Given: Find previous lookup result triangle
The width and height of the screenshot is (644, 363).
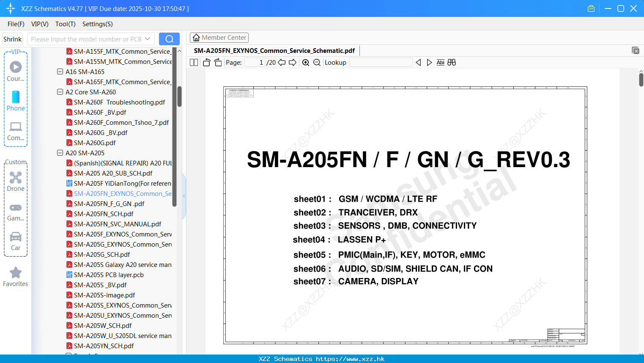Looking at the screenshot, I should tap(418, 63).
